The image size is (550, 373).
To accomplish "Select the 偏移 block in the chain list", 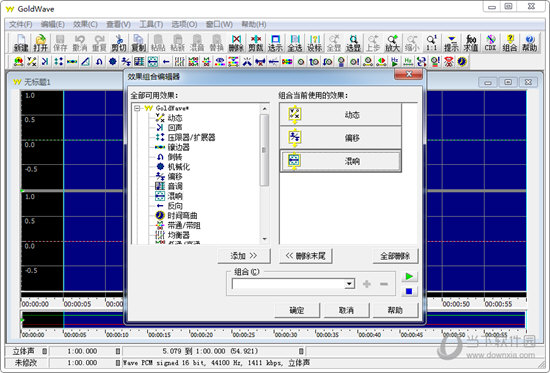I will pyautogui.click(x=341, y=138).
